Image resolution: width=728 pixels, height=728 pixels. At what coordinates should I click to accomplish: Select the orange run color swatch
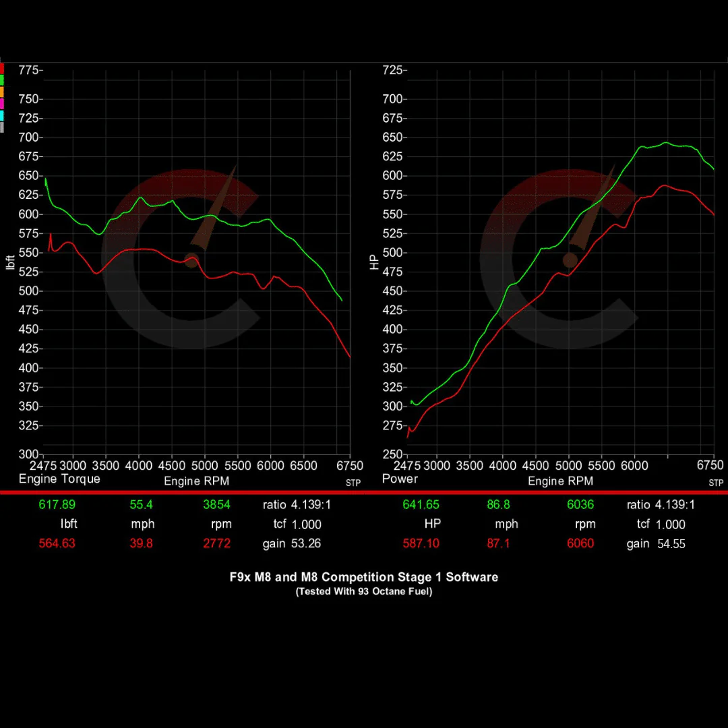(x=2, y=92)
